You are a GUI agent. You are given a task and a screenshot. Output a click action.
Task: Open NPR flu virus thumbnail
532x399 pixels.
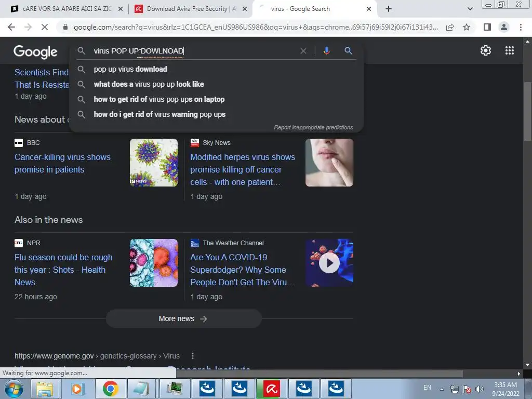click(x=154, y=263)
